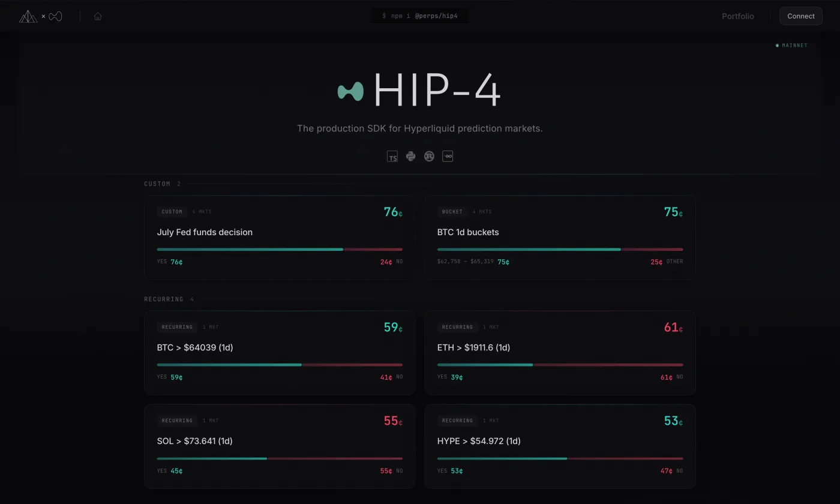Click the home icon in header
Screen dimensions: 840x504
click(x=98, y=16)
